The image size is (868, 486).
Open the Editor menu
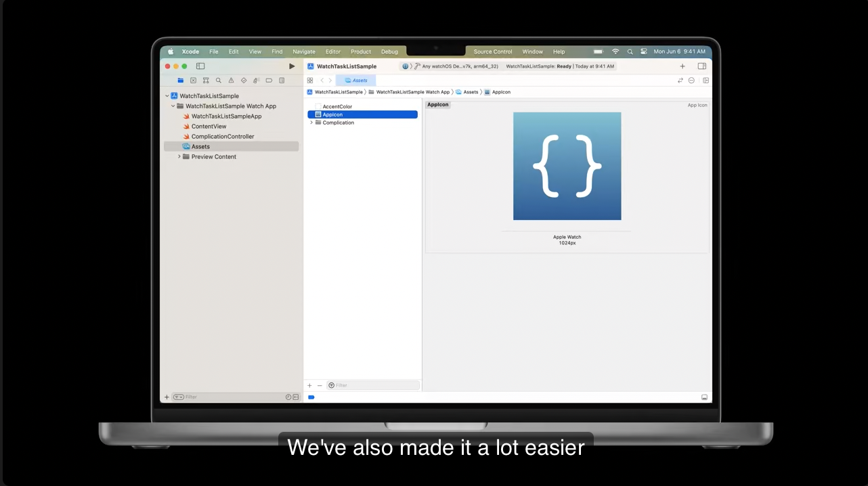tap(333, 51)
